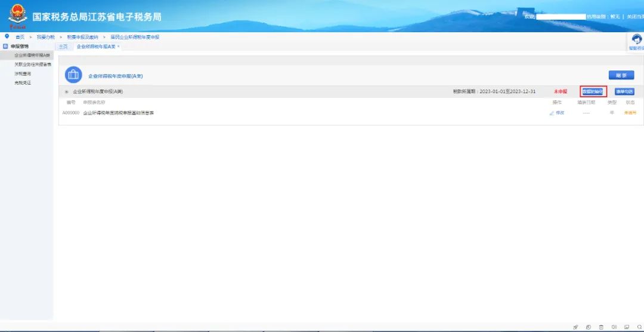The image size is (644, 332).
Task: Click the pencil icon beside 修改
Action: [x=552, y=113]
